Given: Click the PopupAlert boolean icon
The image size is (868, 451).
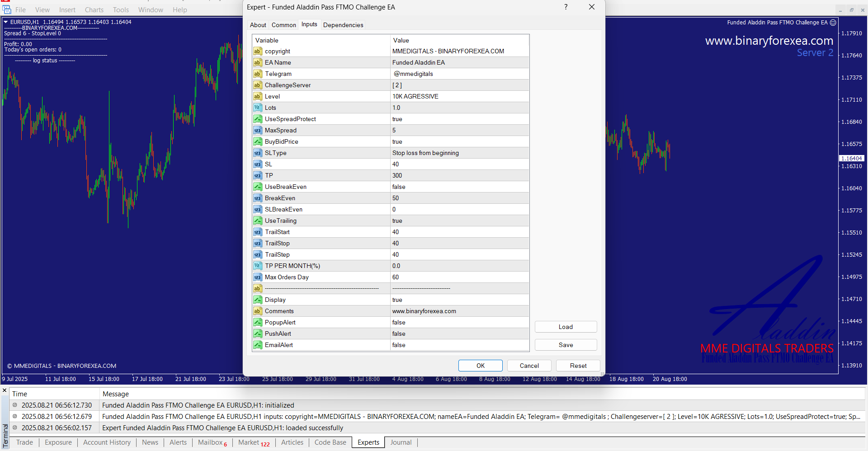Looking at the screenshot, I should [x=258, y=323].
